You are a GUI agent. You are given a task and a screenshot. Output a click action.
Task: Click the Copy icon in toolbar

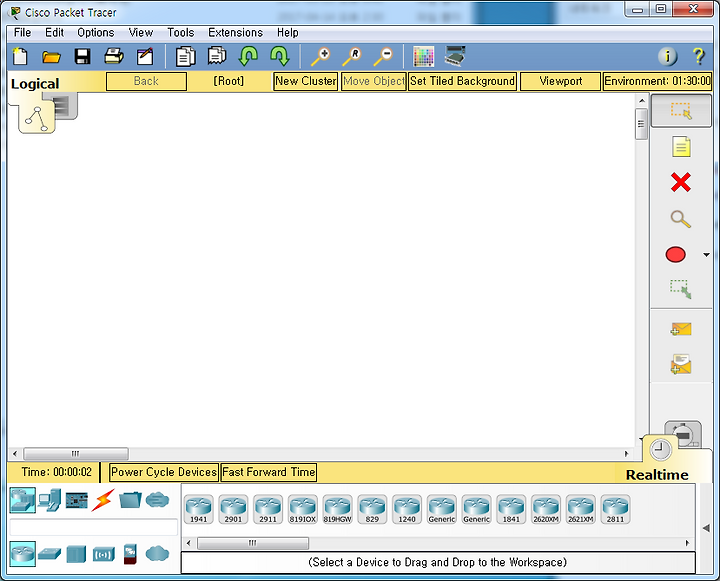(186, 56)
